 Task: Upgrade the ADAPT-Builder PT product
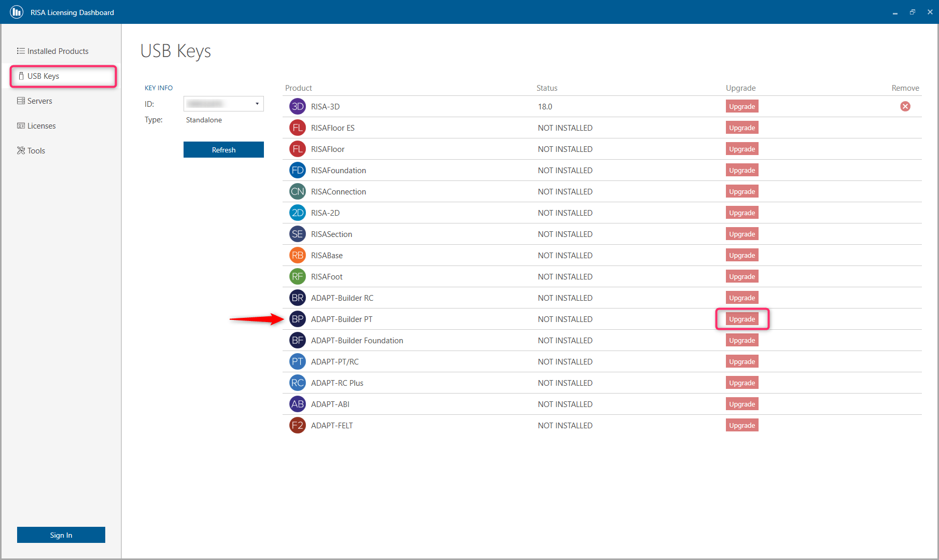741,319
